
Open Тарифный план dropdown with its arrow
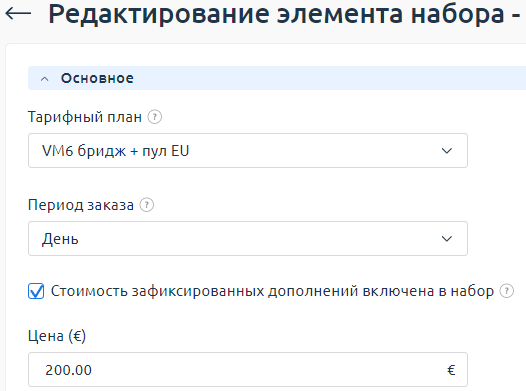[446, 151]
